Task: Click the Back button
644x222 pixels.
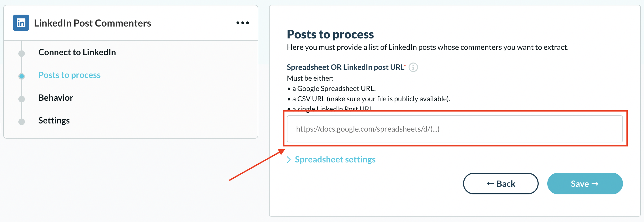Action: (x=501, y=184)
